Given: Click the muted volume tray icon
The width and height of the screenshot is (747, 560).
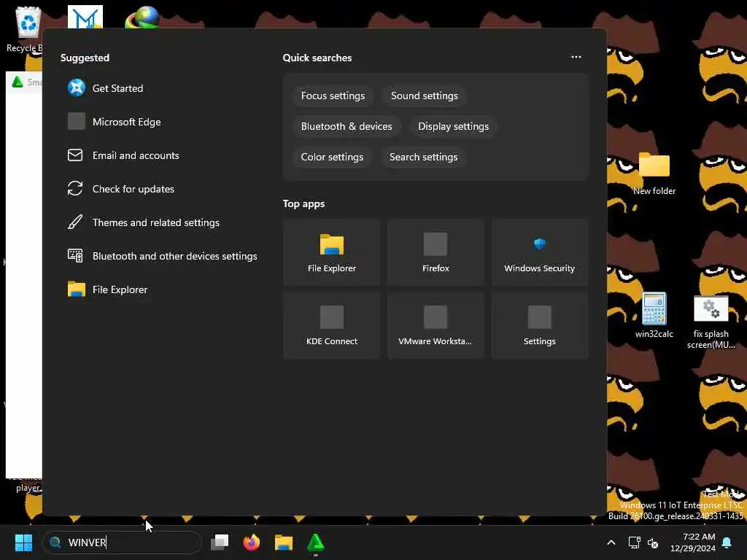Looking at the screenshot, I should (x=653, y=542).
